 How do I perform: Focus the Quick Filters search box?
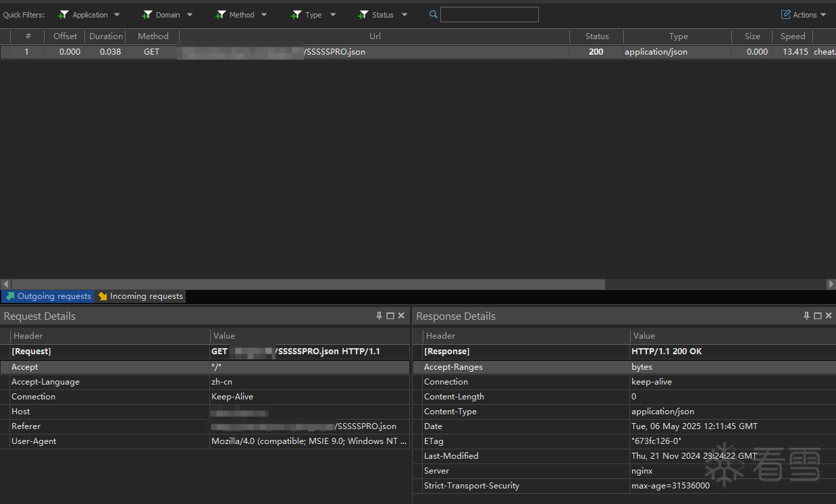(490, 14)
